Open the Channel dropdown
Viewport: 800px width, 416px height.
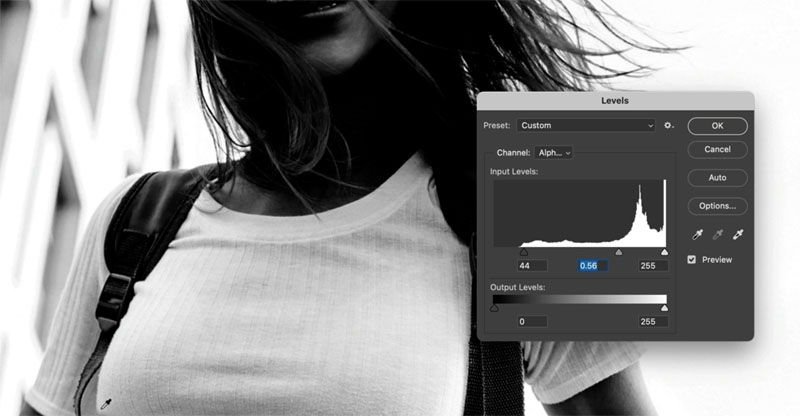click(x=554, y=153)
